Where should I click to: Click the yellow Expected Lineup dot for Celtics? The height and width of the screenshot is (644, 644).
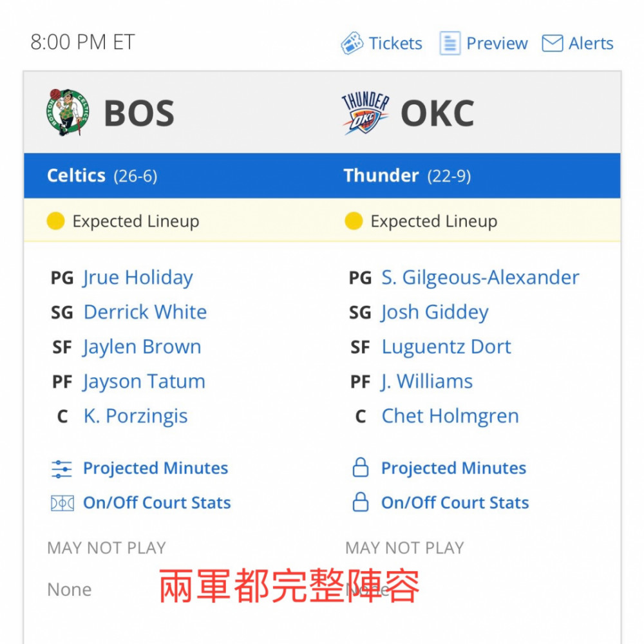pyautogui.click(x=55, y=221)
